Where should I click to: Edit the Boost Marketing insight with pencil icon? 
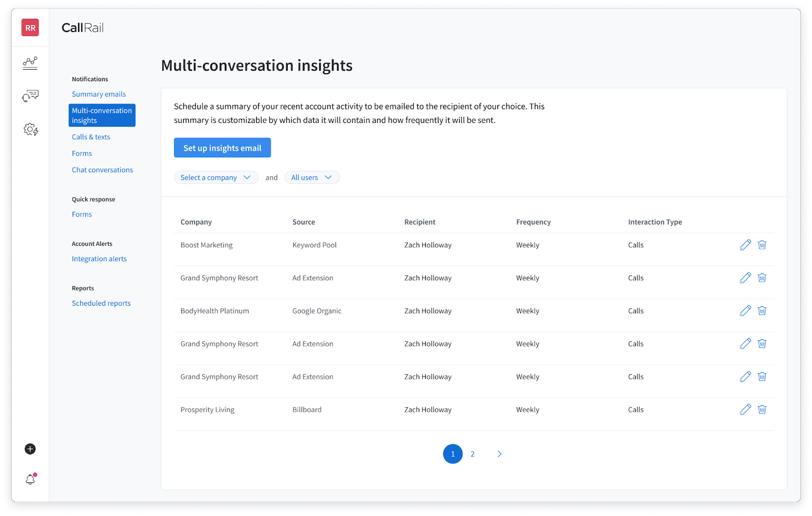[745, 245]
